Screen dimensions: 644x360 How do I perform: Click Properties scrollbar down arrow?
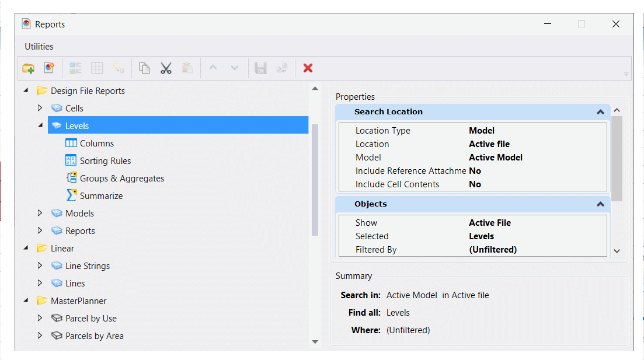(x=617, y=251)
